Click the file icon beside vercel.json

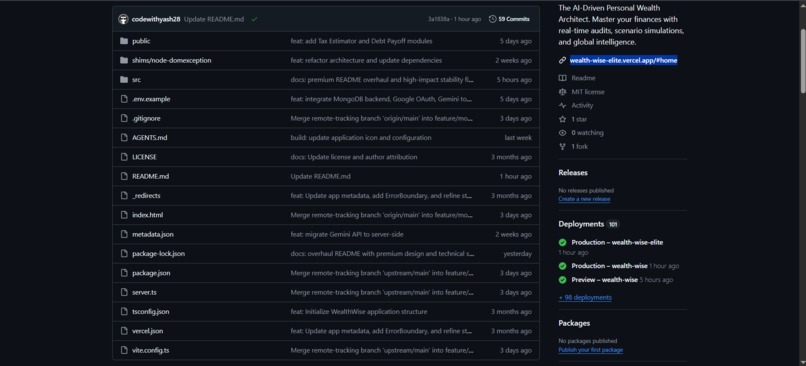(123, 331)
